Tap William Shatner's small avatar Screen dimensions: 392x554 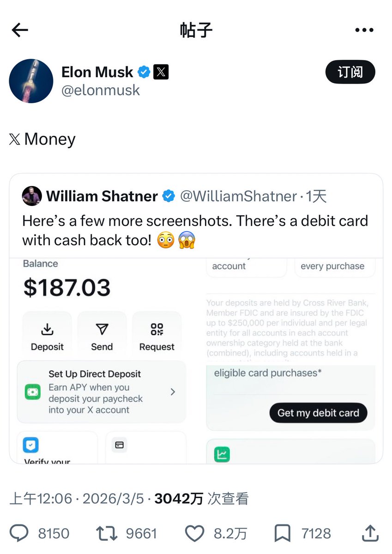(32, 196)
